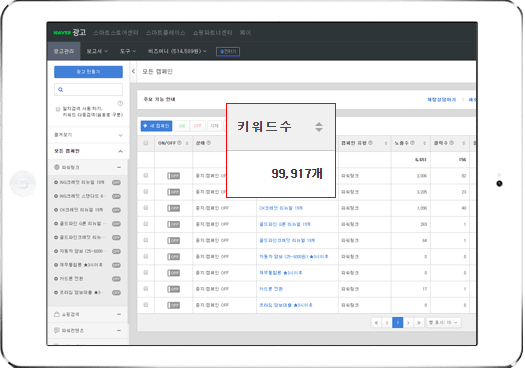This screenshot has height=368, width=525.
Task: Click the 삭제 button
Action: [214, 126]
